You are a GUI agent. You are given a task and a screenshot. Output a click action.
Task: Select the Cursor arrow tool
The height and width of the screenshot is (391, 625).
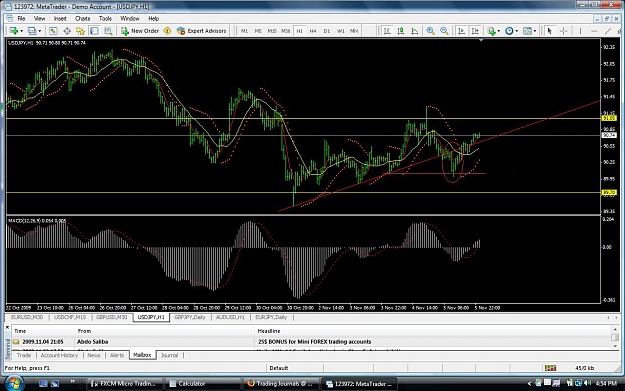(550, 31)
